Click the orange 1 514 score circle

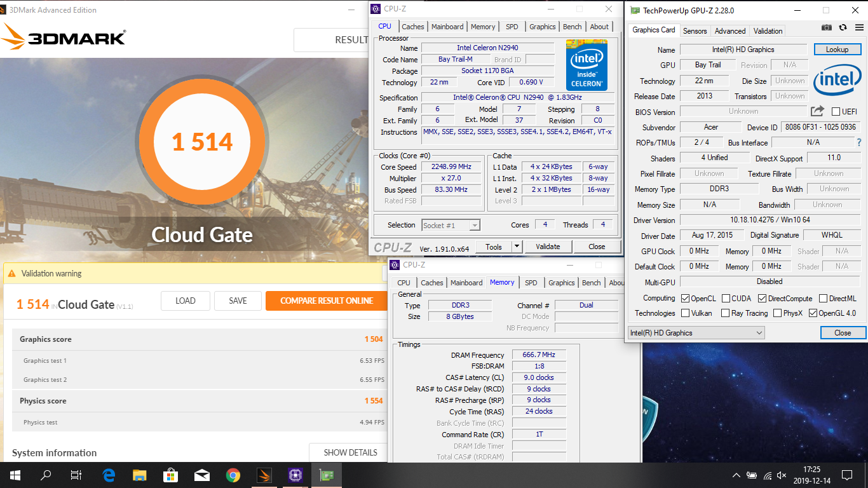click(202, 142)
